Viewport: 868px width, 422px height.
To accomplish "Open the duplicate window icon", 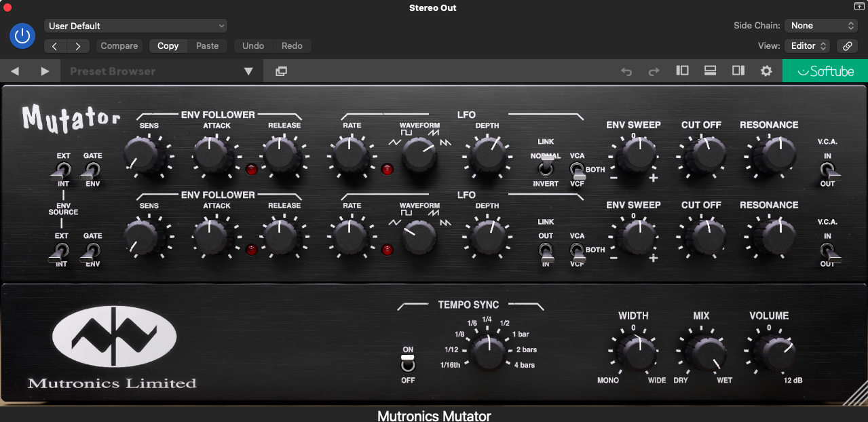I will [x=281, y=71].
